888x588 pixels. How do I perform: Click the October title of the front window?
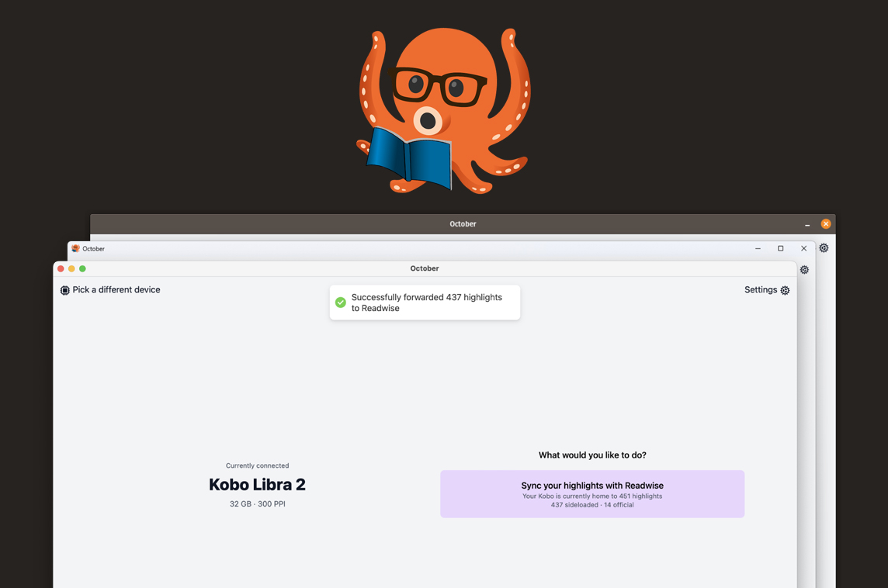pyautogui.click(x=425, y=269)
